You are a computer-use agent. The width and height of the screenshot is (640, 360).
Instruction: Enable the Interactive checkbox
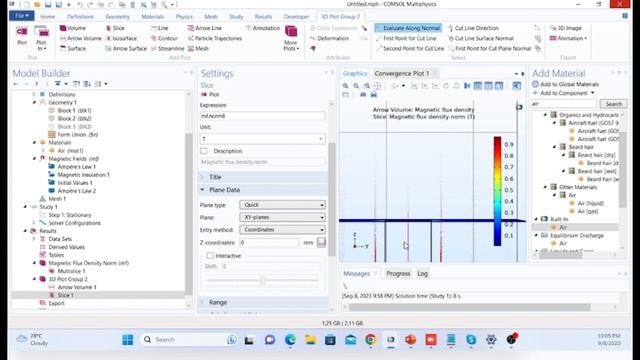[x=210, y=256]
